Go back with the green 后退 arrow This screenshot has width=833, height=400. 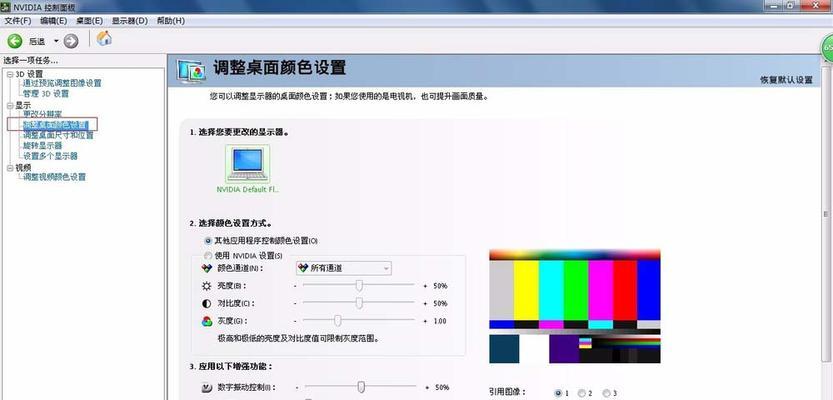[x=14, y=41]
